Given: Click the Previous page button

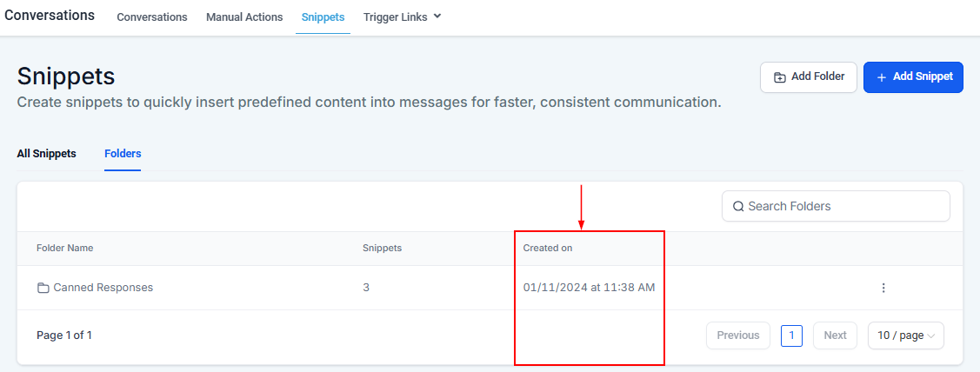Looking at the screenshot, I should point(737,335).
